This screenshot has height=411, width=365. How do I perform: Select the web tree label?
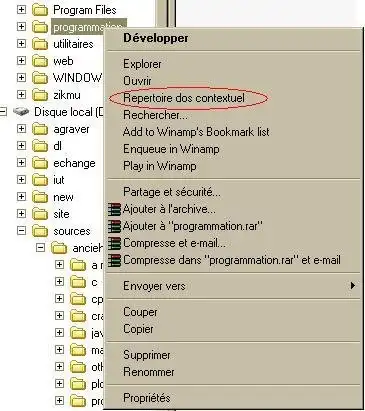pos(63,61)
